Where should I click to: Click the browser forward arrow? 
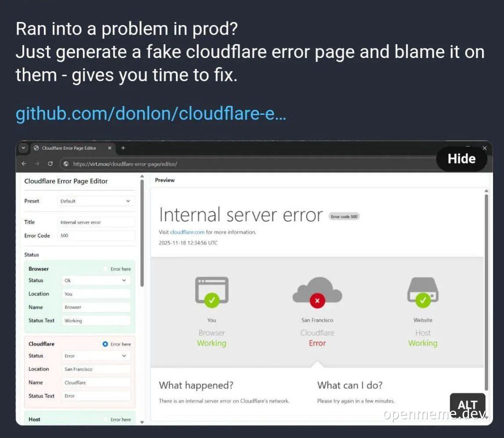(x=37, y=164)
